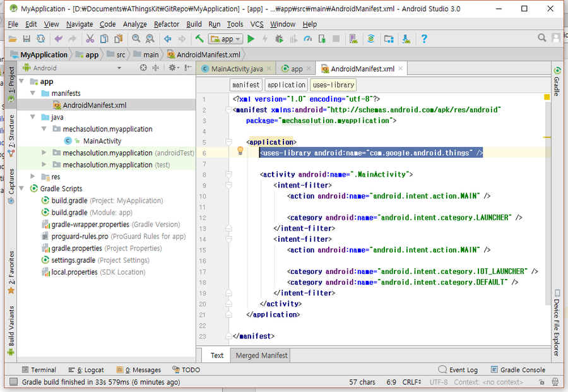Collapse the manifests folder
The width and height of the screenshot is (568, 392).
(x=33, y=93)
